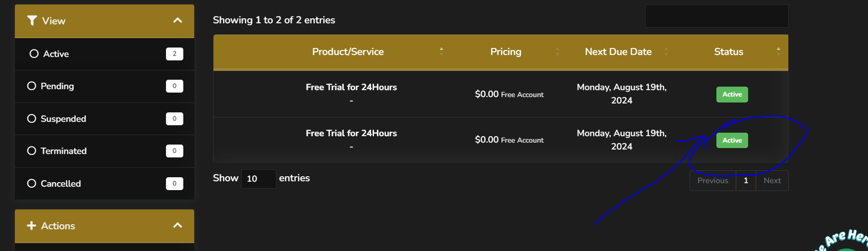This screenshot has height=251, width=868.
Task: Collapse the Actions panel chevron
Action: tap(177, 225)
